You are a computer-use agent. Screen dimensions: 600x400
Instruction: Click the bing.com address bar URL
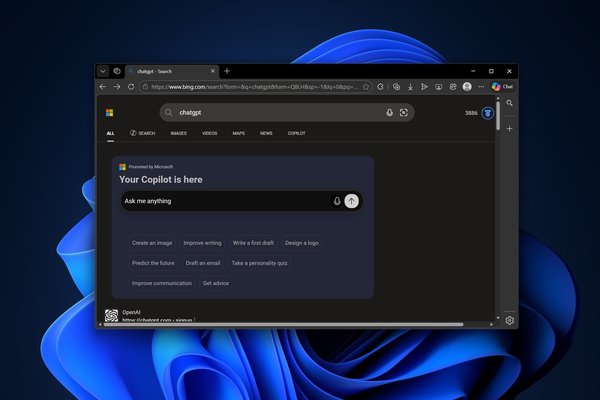[254, 87]
